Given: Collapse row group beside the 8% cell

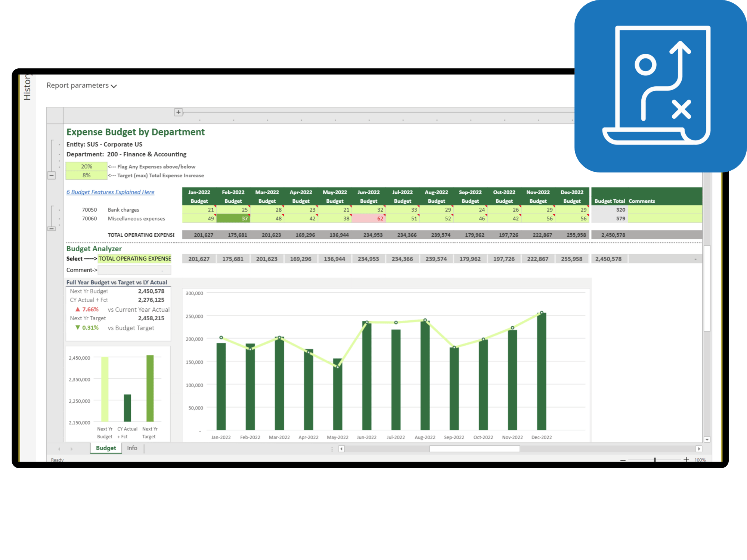Looking at the screenshot, I should pyautogui.click(x=52, y=175).
